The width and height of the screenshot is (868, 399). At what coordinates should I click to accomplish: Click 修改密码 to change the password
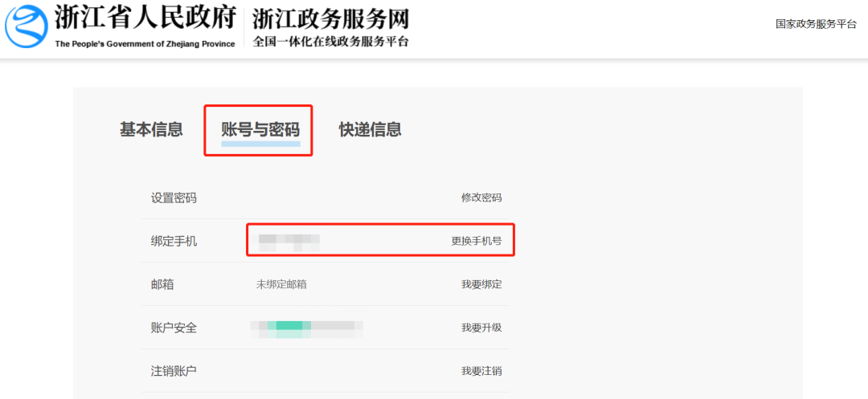pos(481,197)
